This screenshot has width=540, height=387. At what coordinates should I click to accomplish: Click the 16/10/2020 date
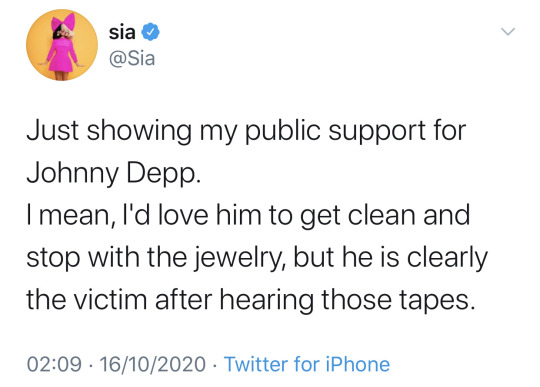click(x=153, y=364)
